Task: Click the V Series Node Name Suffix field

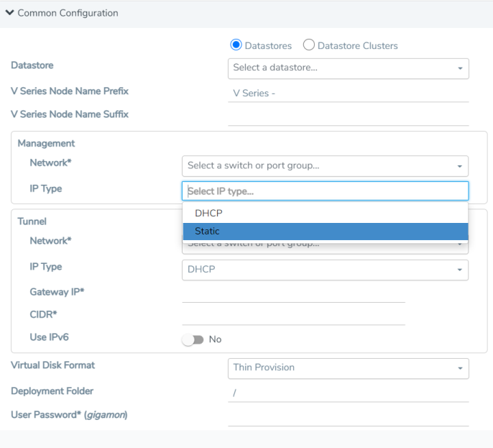Action: coord(348,116)
